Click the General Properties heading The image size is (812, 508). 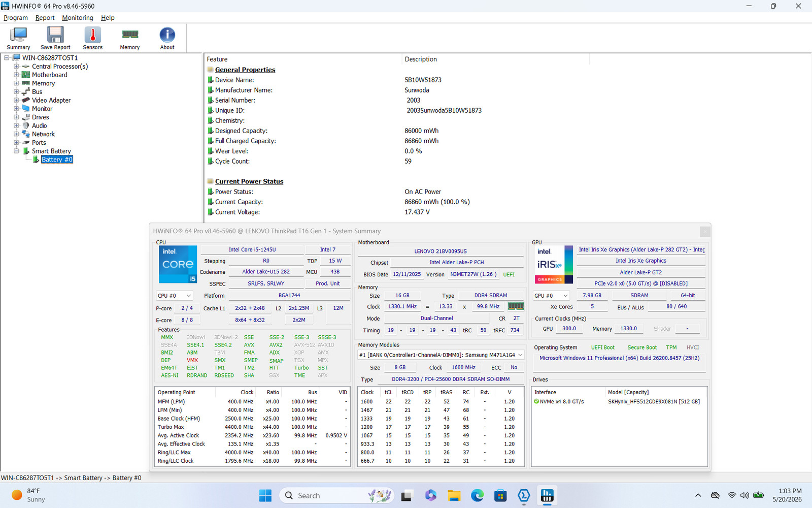click(x=245, y=70)
